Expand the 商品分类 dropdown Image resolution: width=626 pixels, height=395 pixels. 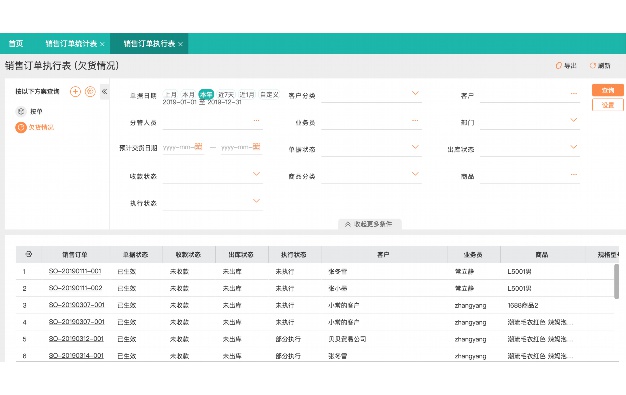pyautogui.click(x=415, y=174)
